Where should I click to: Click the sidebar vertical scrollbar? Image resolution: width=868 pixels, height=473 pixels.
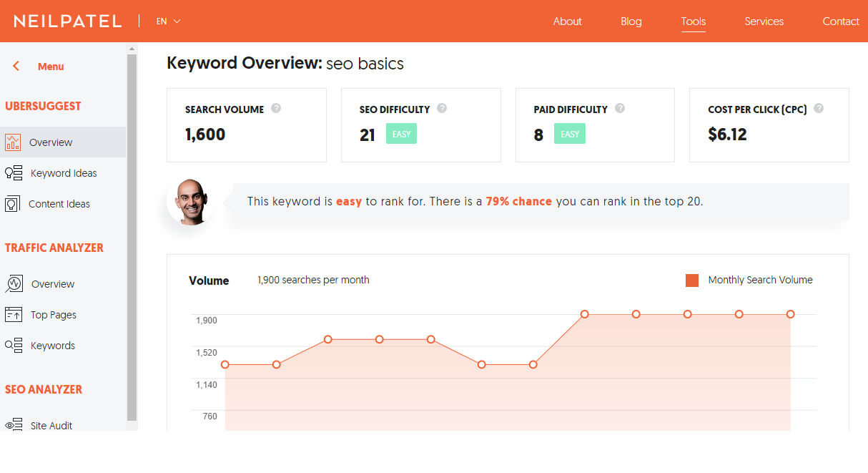(x=132, y=236)
